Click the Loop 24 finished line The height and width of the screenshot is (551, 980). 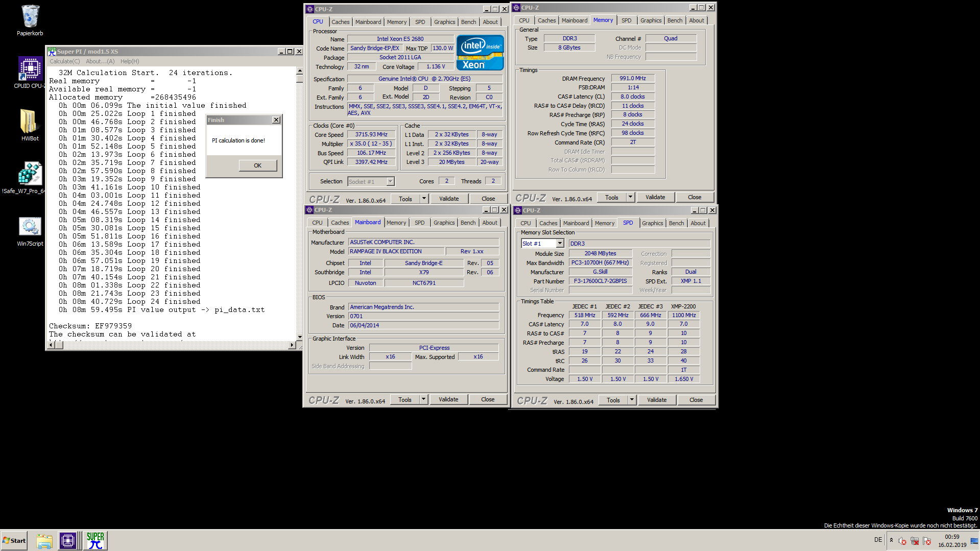(x=129, y=301)
